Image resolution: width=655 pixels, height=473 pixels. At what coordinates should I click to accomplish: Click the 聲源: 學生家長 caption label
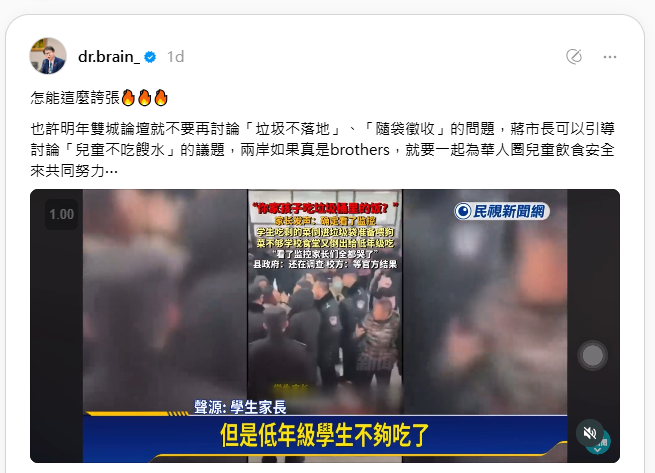click(x=240, y=407)
